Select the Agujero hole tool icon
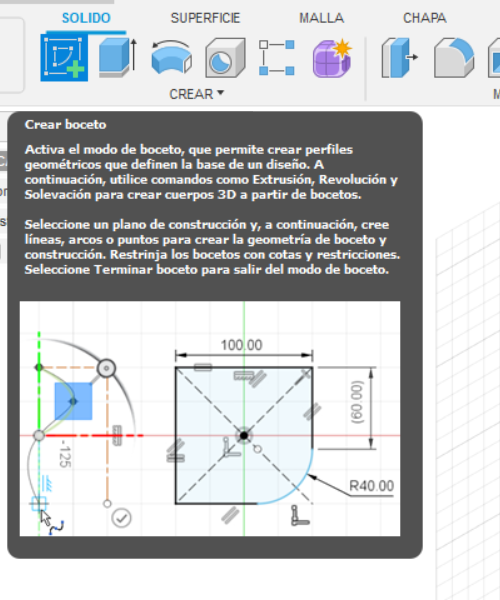The image size is (500, 600). click(225, 58)
